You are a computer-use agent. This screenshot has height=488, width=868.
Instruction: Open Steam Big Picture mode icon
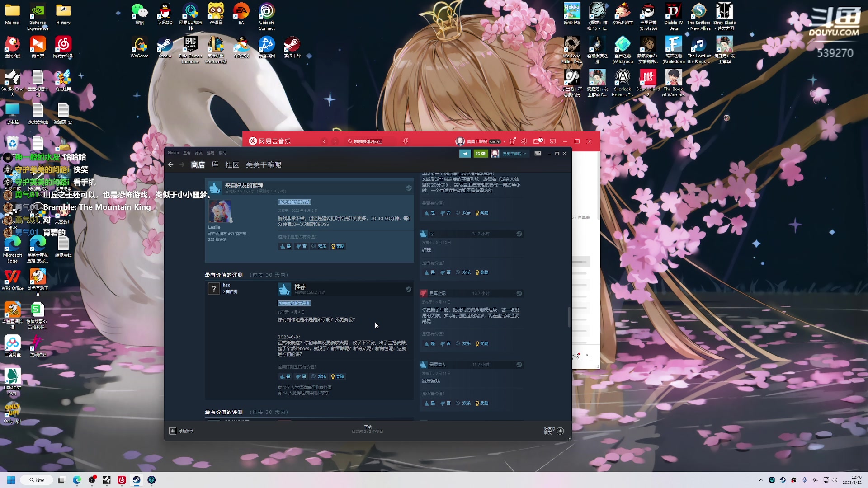pyautogui.click(x=538, y=154)
